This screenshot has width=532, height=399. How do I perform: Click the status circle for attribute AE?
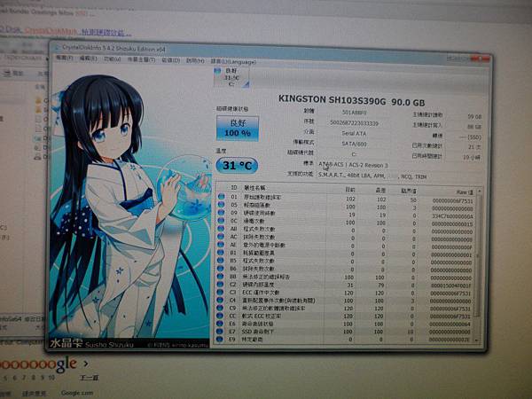221,245
